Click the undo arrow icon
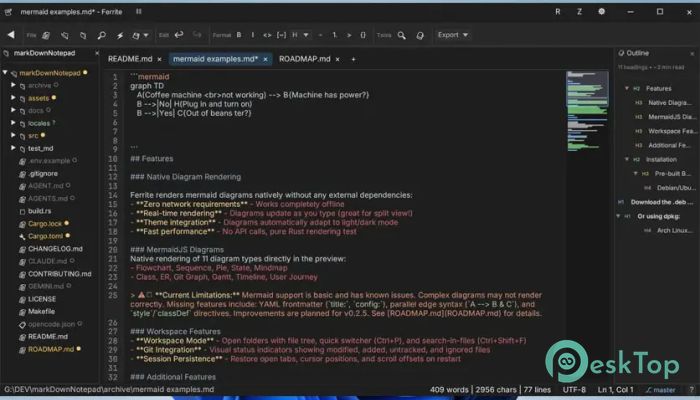The height and width of the screenshot is (400, 700). [x=179, y=35]
